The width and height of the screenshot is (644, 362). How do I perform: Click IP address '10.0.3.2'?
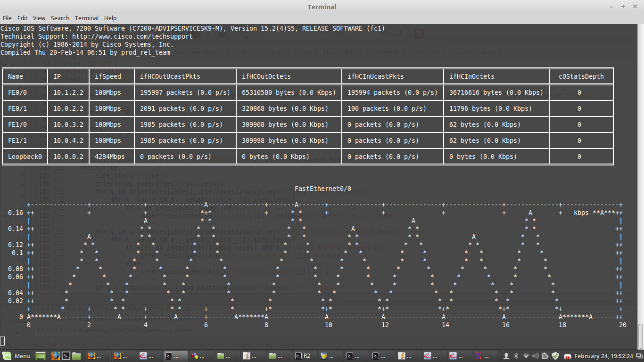point(68,124)
